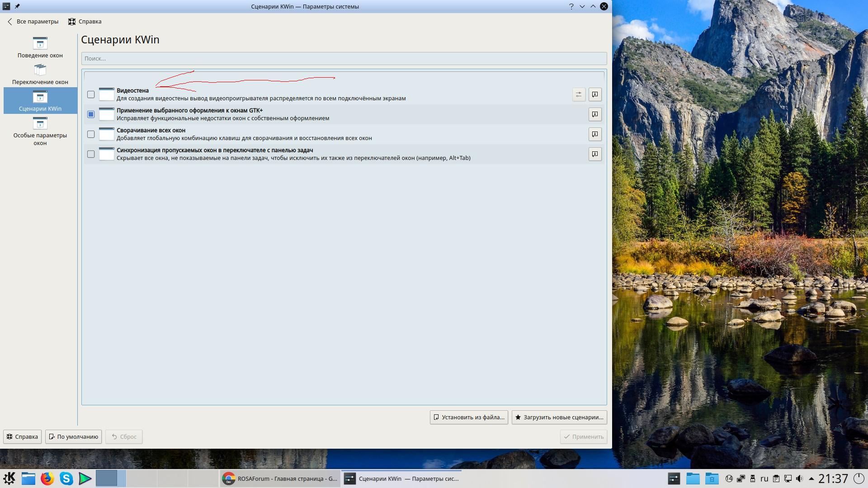Disable the GTK+ window decoration script
This screenshot has height=488, width=868.
tap(91, 114)
